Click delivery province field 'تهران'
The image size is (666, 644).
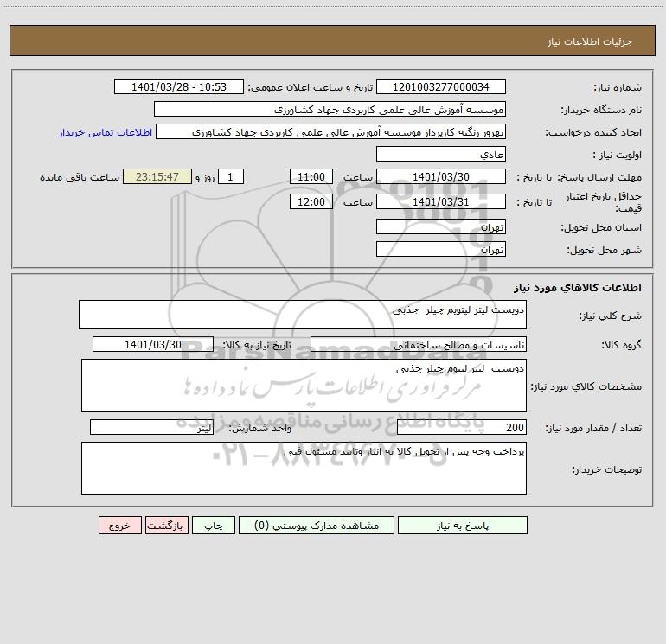point(441,226)
